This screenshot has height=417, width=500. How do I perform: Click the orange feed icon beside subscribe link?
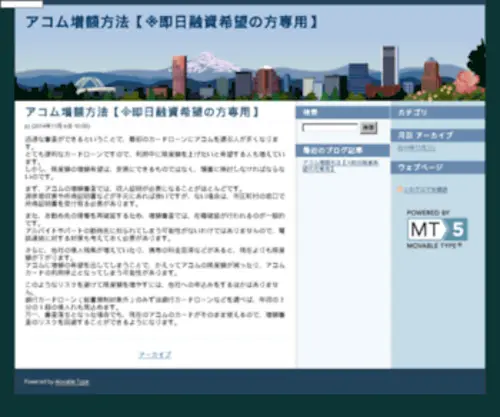click(400, 189)
